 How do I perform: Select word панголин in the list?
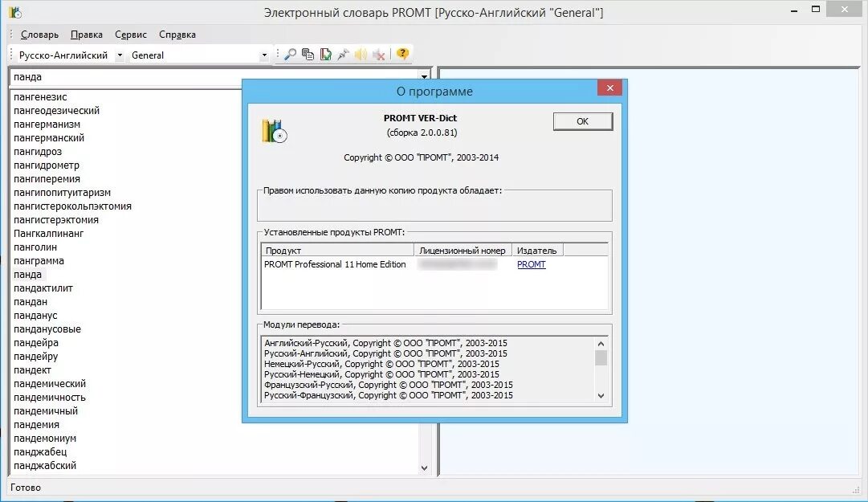pos(35,247)
